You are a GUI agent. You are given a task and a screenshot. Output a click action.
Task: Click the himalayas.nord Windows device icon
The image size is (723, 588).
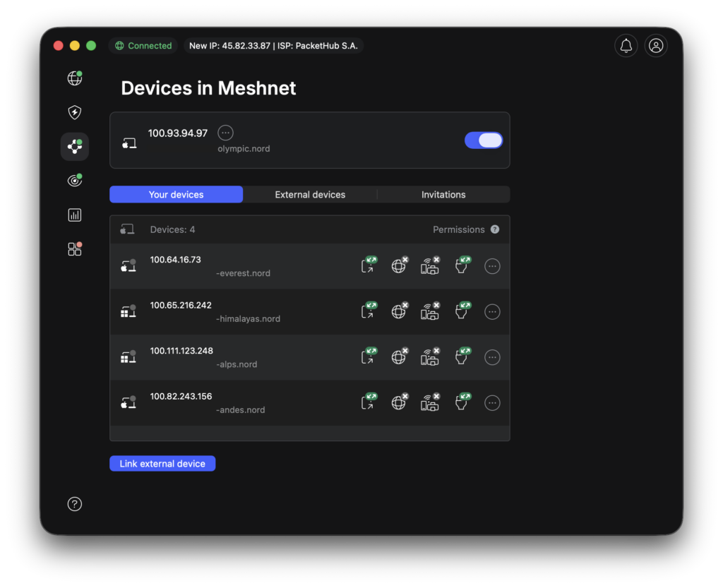click(129, 311)
